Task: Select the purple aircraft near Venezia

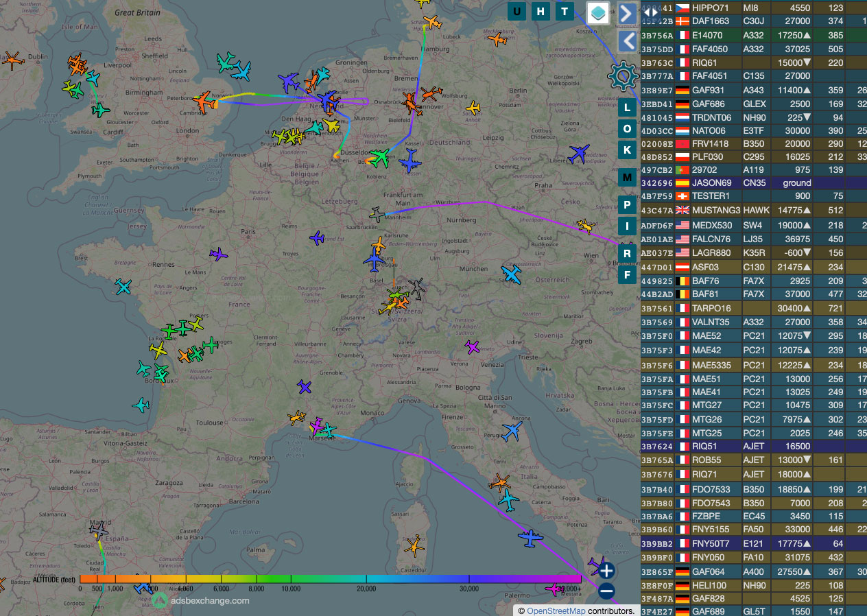Action: click(x=472, y=346)
